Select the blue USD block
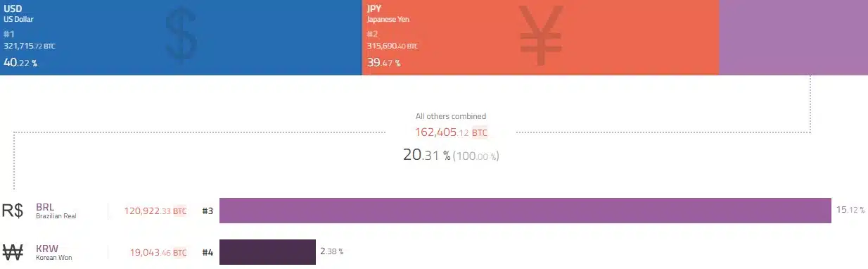This screenshot has width=868, height=269. click(181, 37)
